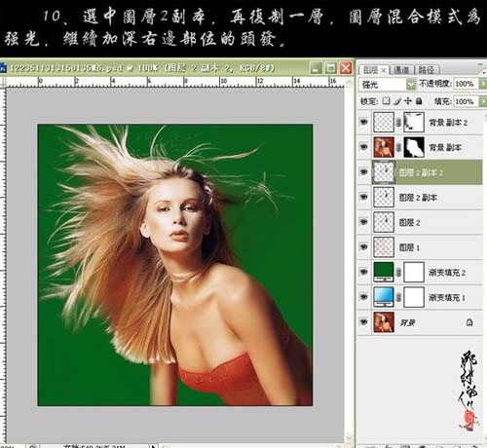The image size is (487, 448).
Task: Toggle visibility of 图层 2 副本 layer
Action: click(x=364, y=197)
